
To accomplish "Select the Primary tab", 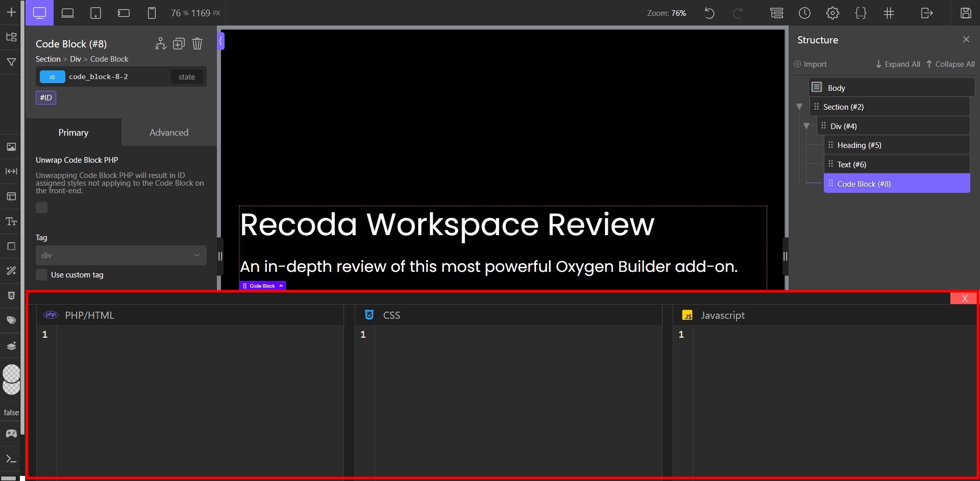I will (x=73, y=132).
